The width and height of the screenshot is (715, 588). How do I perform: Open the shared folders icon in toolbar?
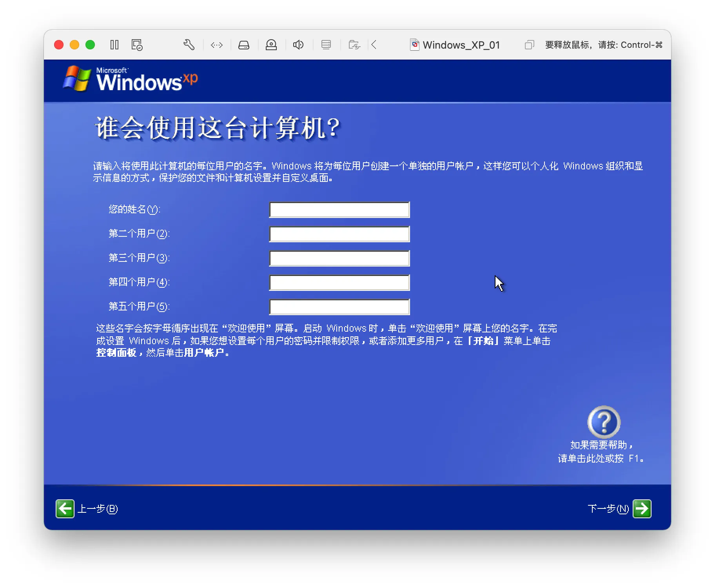[x=354, y=45]
